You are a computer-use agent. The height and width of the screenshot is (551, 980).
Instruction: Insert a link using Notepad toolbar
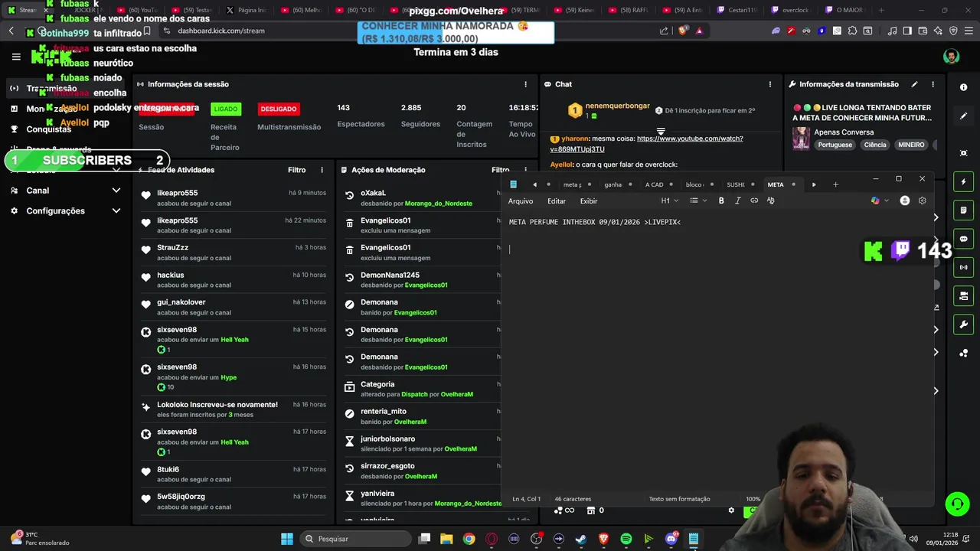pos(754,201)
